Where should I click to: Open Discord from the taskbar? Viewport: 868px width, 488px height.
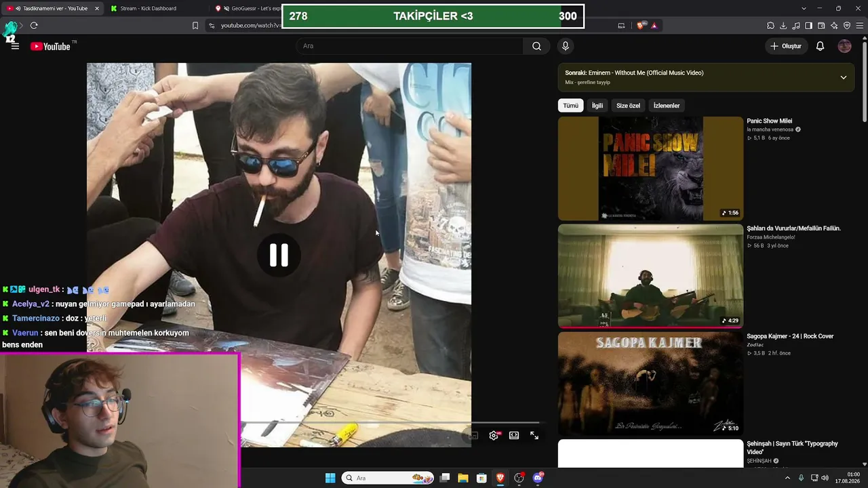538,478
